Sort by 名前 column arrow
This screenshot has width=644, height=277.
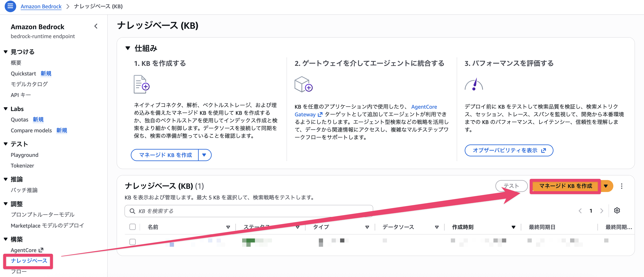228,227
